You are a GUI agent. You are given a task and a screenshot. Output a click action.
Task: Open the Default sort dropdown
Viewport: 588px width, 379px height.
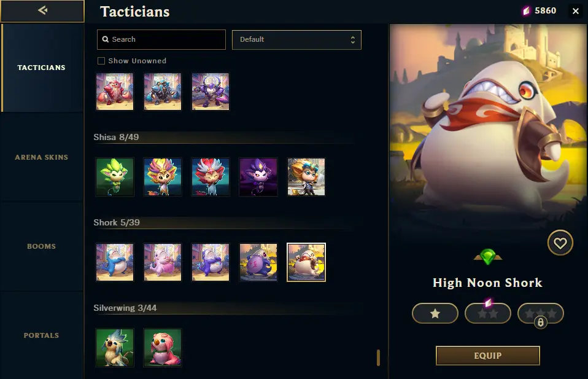point(296,40)
